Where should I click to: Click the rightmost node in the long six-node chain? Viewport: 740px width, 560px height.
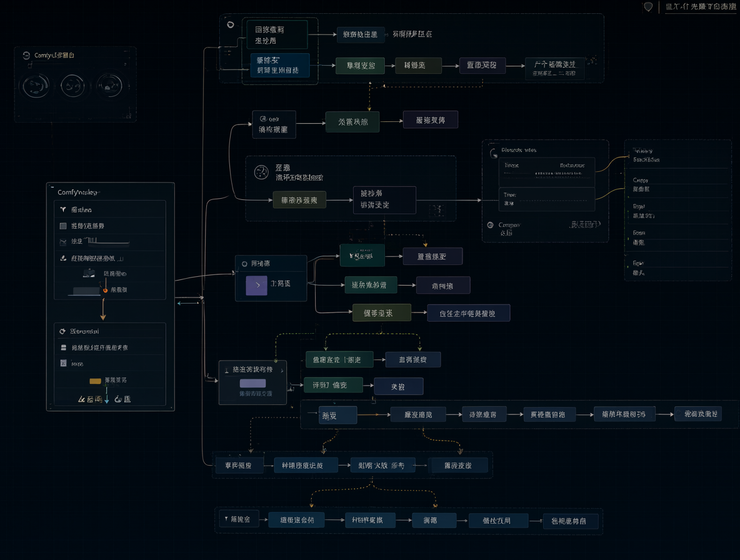(698, 414)
